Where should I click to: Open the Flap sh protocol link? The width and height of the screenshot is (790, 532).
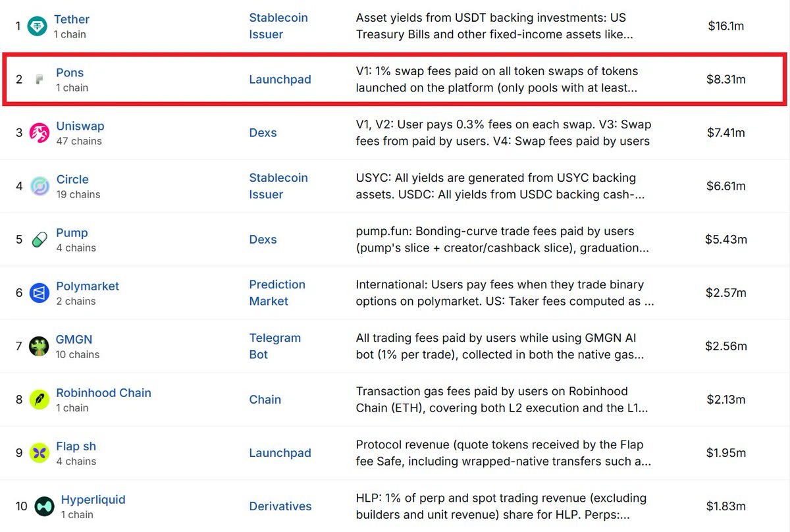[76, 446]
